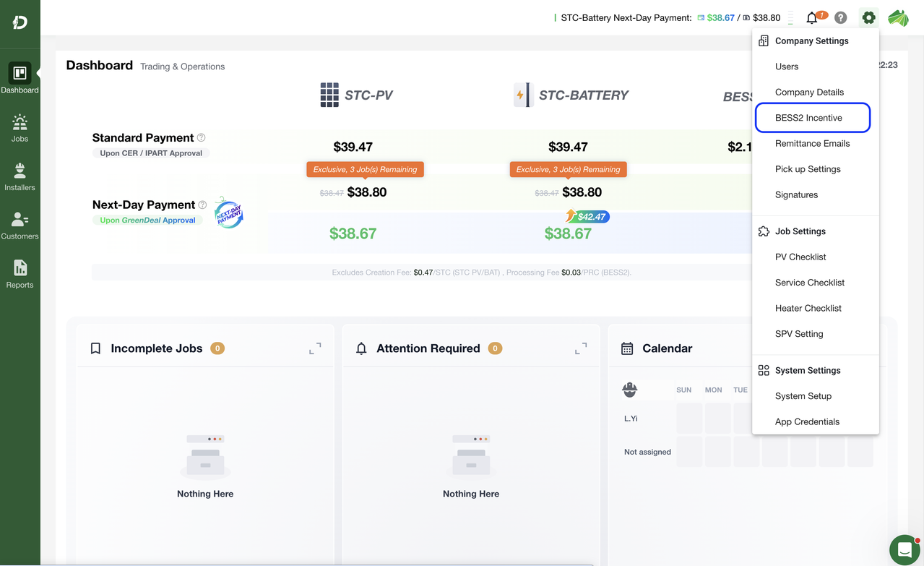Image resolution: width=924 pixels, height=566 pixels.
Task: Click the green leaf profile avatar
Action: (x=898, y=18)
